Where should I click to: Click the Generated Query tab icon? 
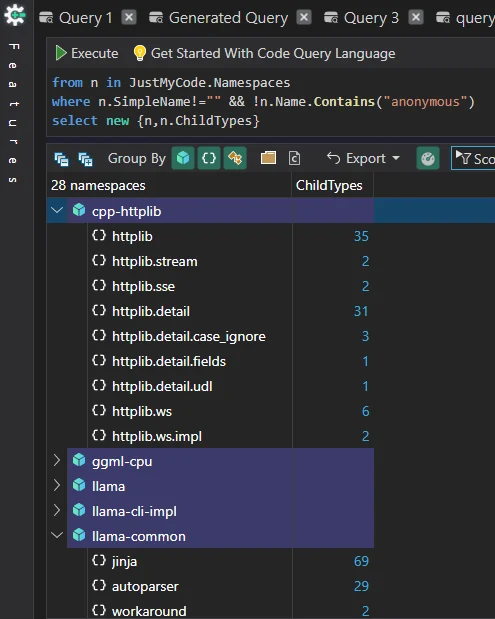click(156, 18)
